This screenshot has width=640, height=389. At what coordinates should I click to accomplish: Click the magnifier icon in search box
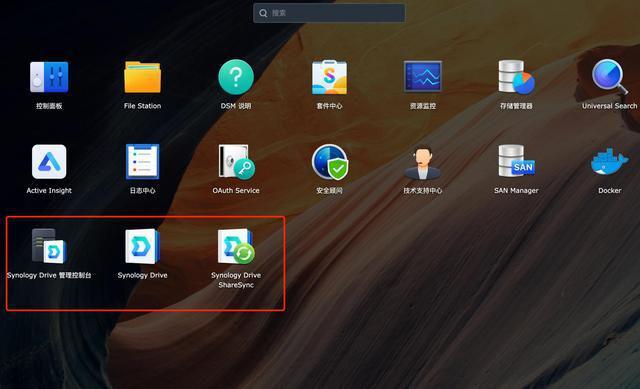coord(263,13)
